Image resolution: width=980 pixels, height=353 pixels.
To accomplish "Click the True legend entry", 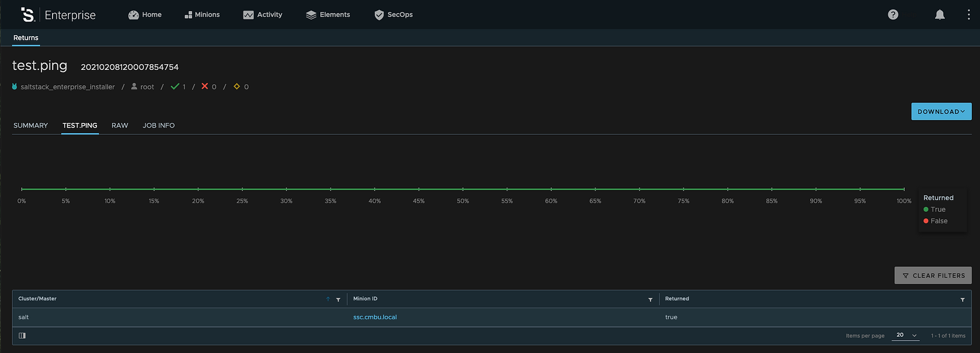I will tap(935, 210).
